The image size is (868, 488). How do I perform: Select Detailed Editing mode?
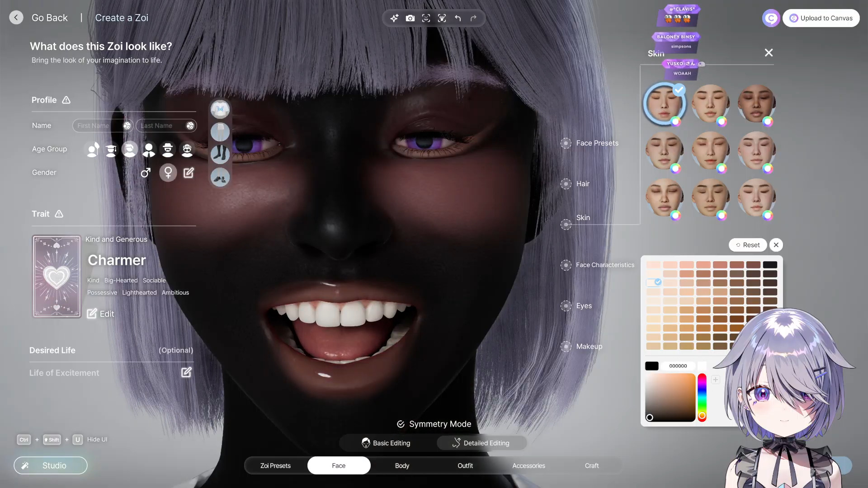(481, 443)
